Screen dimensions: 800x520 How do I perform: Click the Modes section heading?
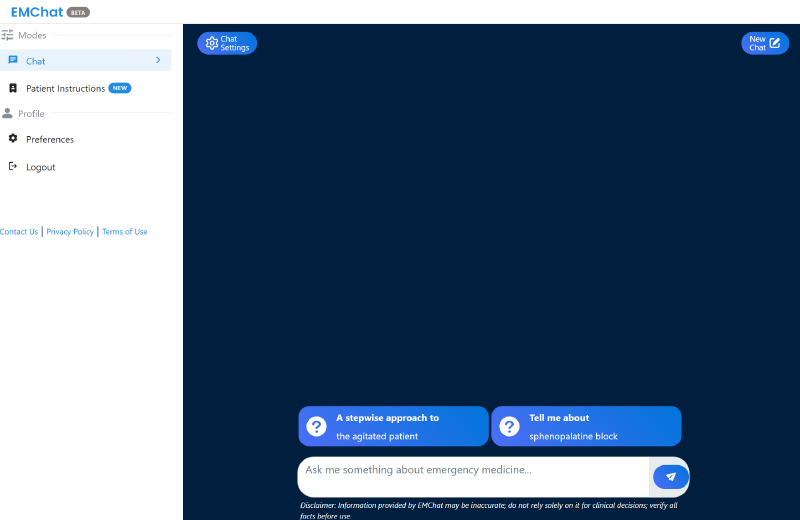point(32,35)
